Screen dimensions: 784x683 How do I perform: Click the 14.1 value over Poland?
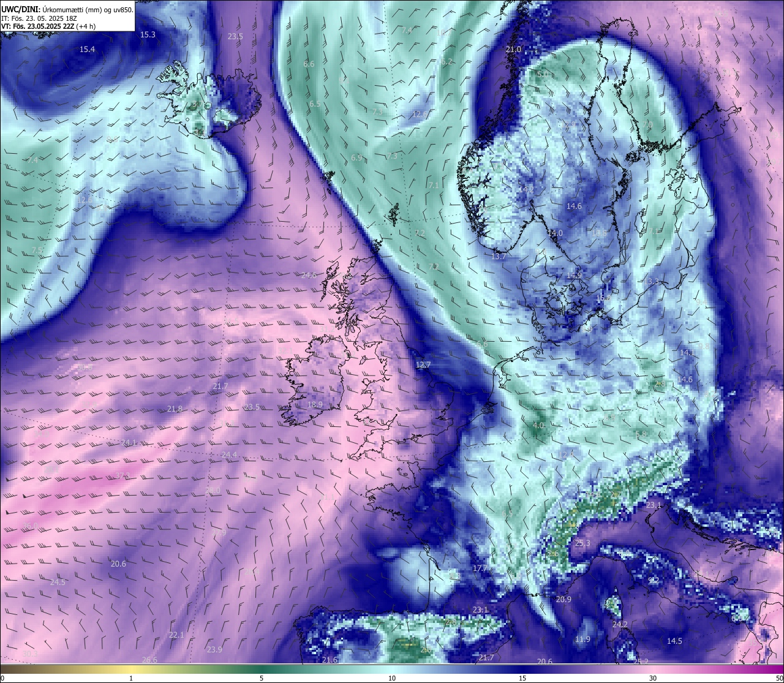click(687, 353)
